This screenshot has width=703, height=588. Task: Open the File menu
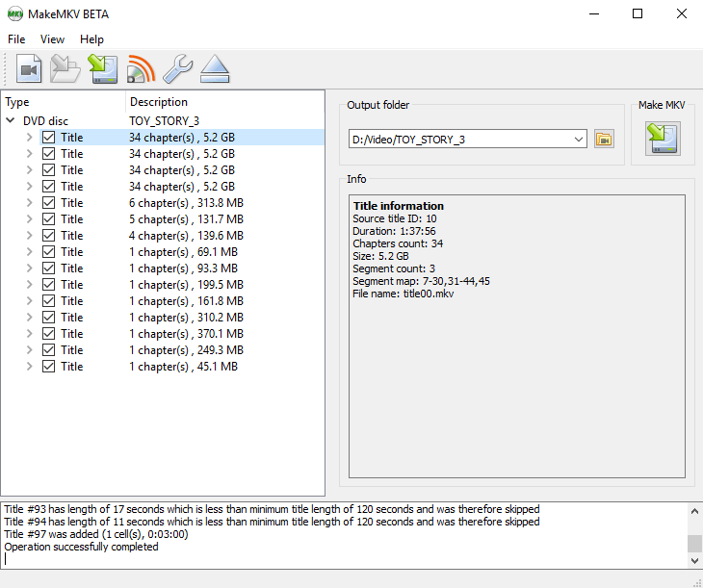click(x=16, y=39)
